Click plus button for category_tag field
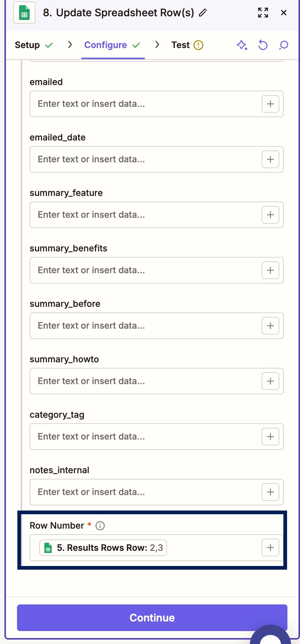The width and height of the screenshot is (300, 644). (x=270, y=437)
